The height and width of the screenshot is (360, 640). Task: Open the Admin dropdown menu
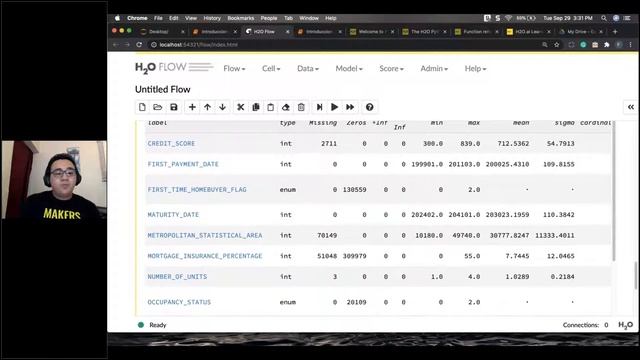tap(434, 69)
